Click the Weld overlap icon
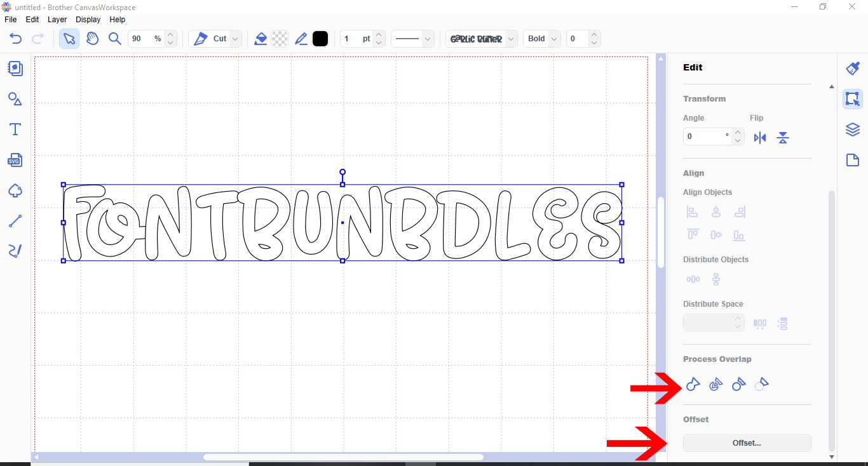 coord(693,384)
